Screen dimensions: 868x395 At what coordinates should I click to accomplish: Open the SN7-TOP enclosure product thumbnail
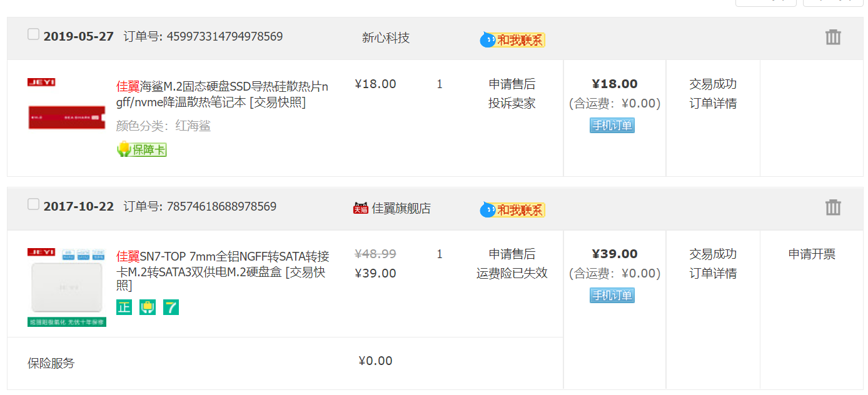(67, 287)
